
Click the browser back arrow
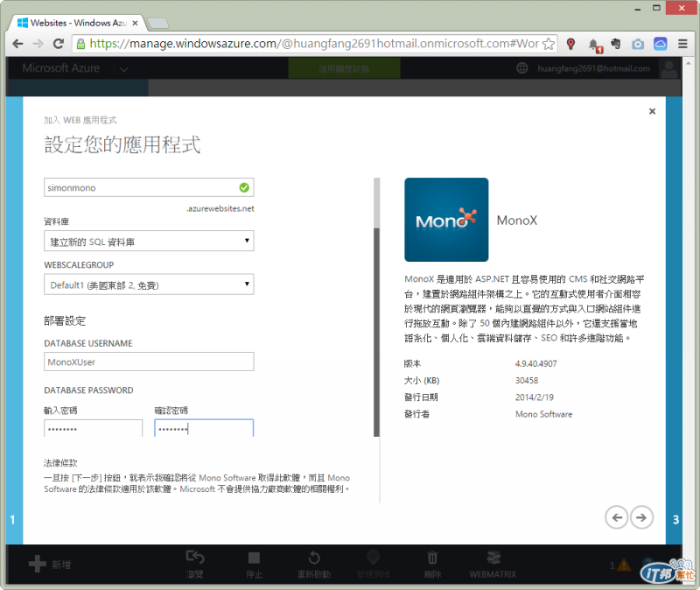click(x=17, y=44)
